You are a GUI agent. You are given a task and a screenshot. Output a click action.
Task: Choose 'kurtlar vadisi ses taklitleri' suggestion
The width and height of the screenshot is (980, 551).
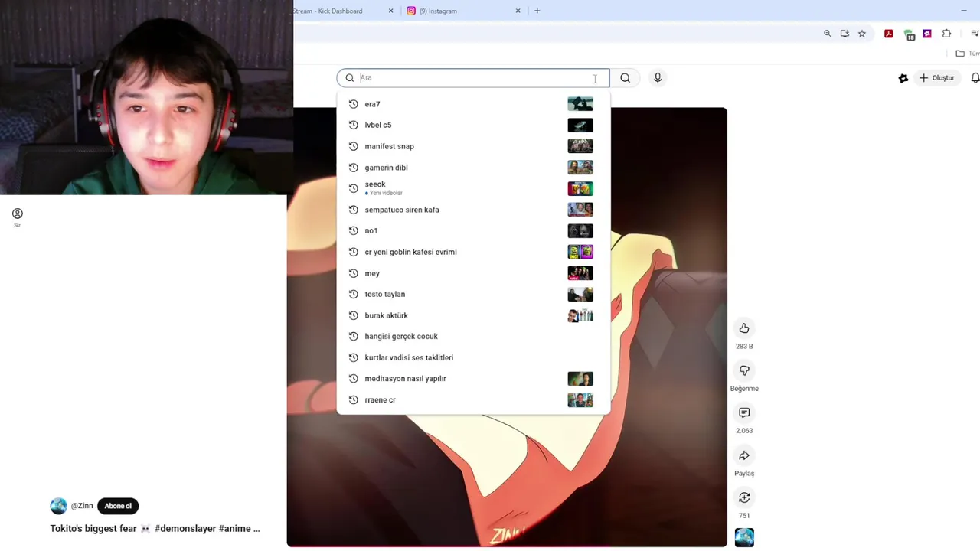point(473,357)
